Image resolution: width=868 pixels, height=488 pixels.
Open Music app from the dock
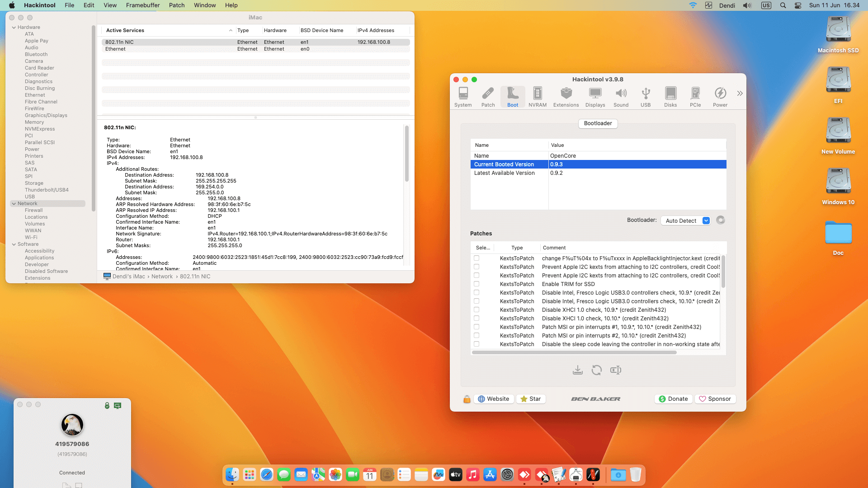473,474
